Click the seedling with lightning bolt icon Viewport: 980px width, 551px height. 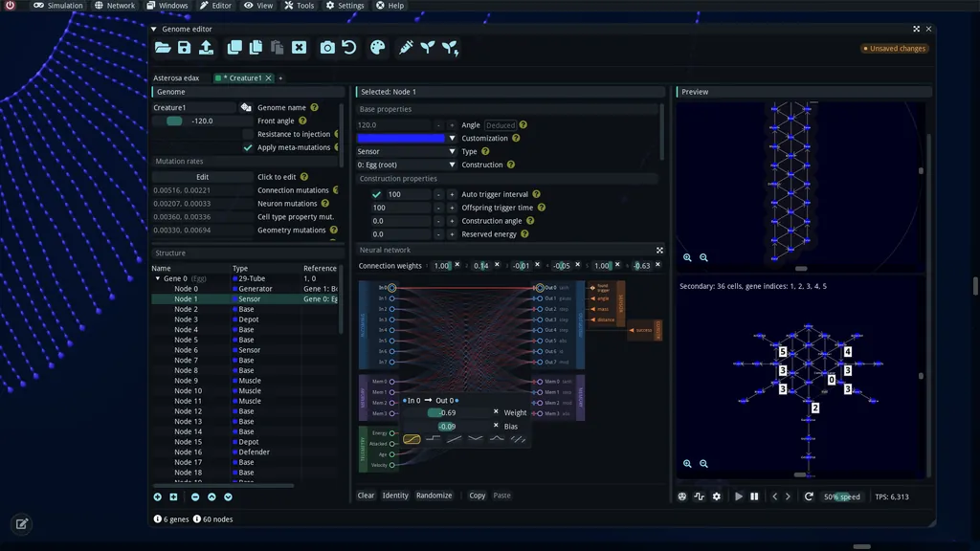pos(450,48)
